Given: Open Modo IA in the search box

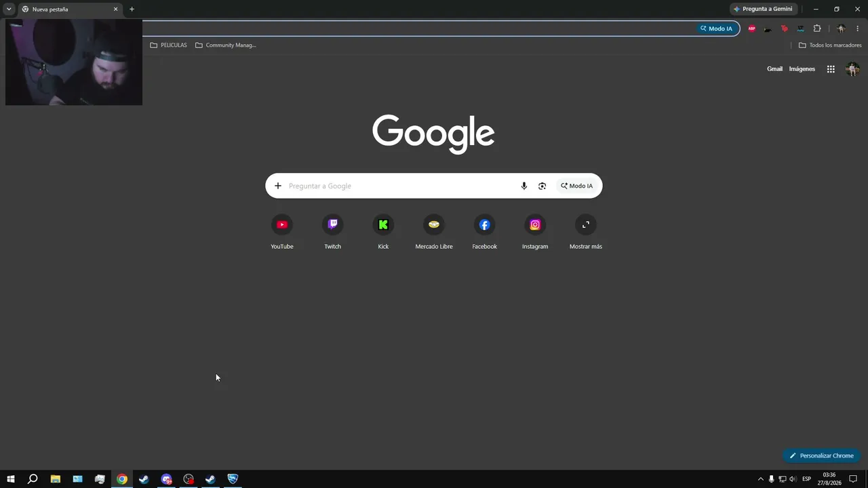Looking at the screenshot, I should tap(576, 186).
